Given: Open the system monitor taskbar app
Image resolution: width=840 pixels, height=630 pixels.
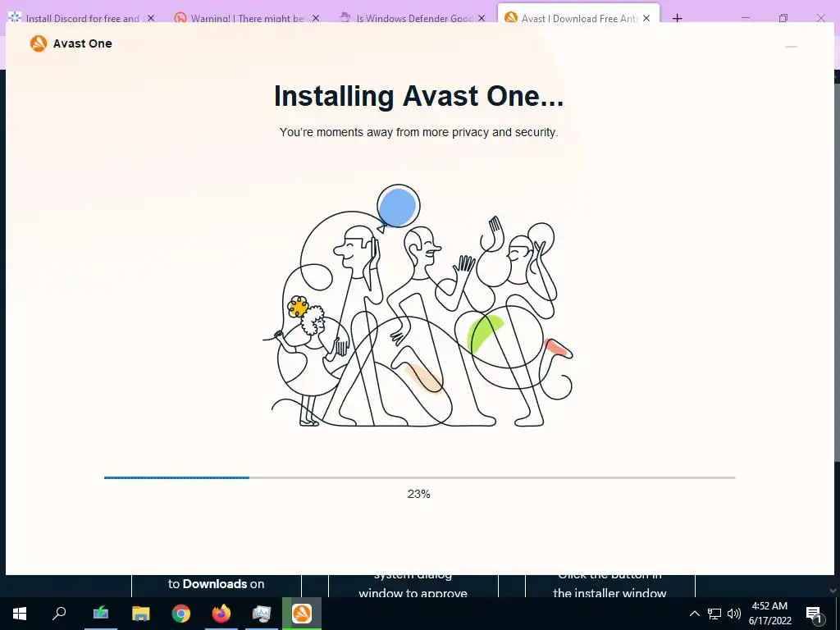Looking at the screenshot, I should [x=262, y=614].
